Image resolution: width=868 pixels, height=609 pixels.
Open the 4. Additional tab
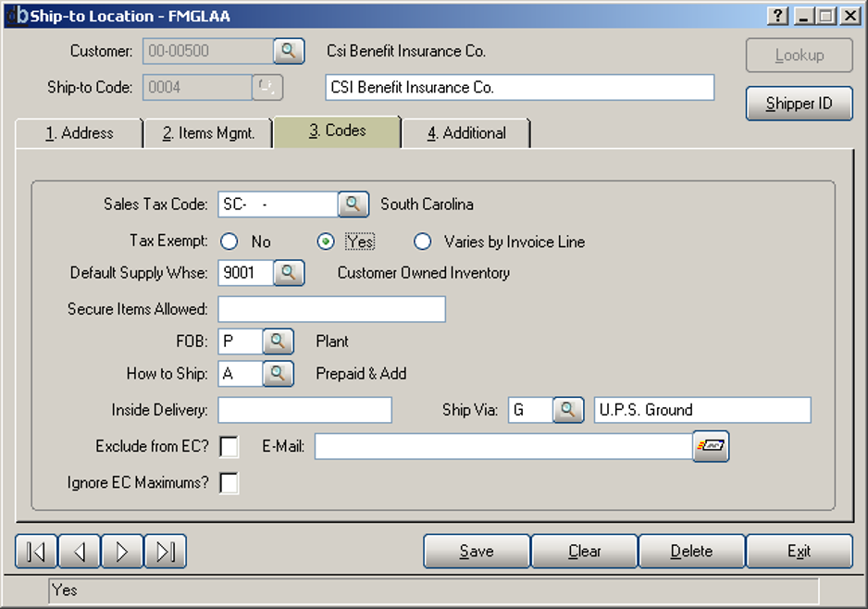[466, 133]
